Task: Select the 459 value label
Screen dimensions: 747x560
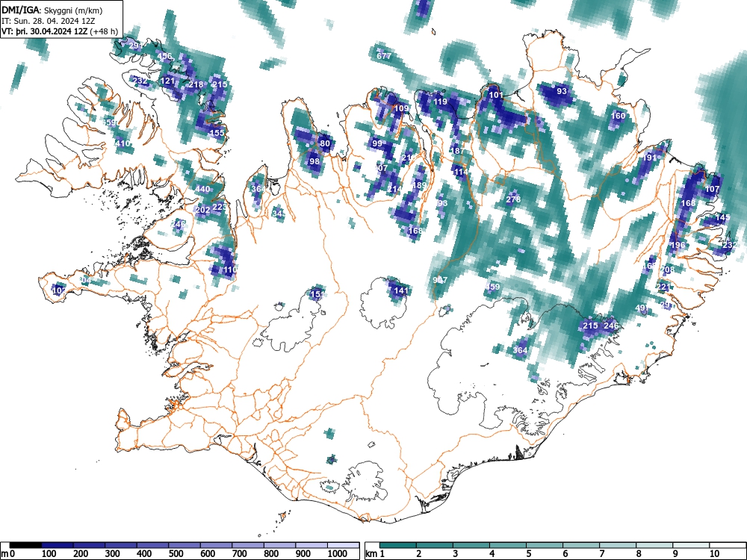Action: [492, 287]
